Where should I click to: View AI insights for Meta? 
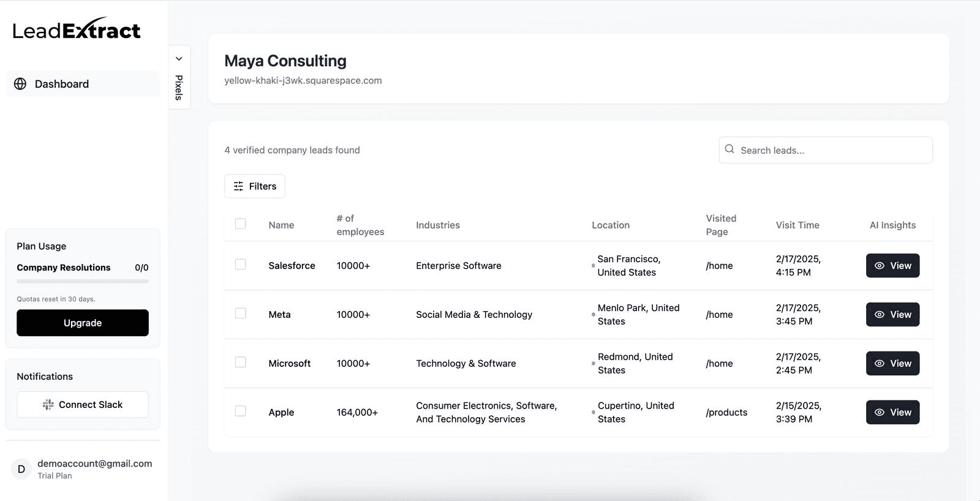(x=892, y=315)
